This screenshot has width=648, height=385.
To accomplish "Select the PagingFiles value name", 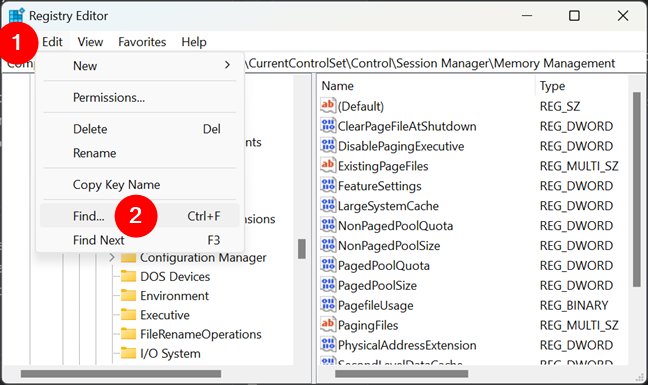I will 368,325.
